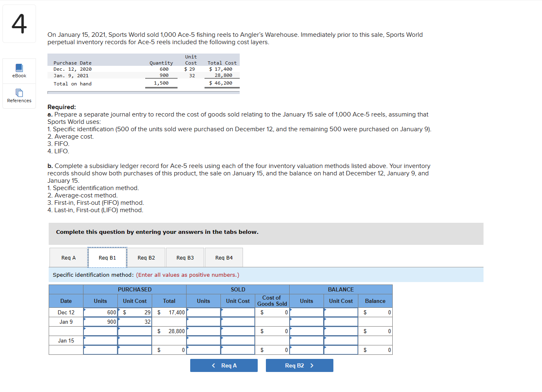This screenshot has height=392, width=542.
Task: Select the Req B1 tab
Action: [107, 258]
